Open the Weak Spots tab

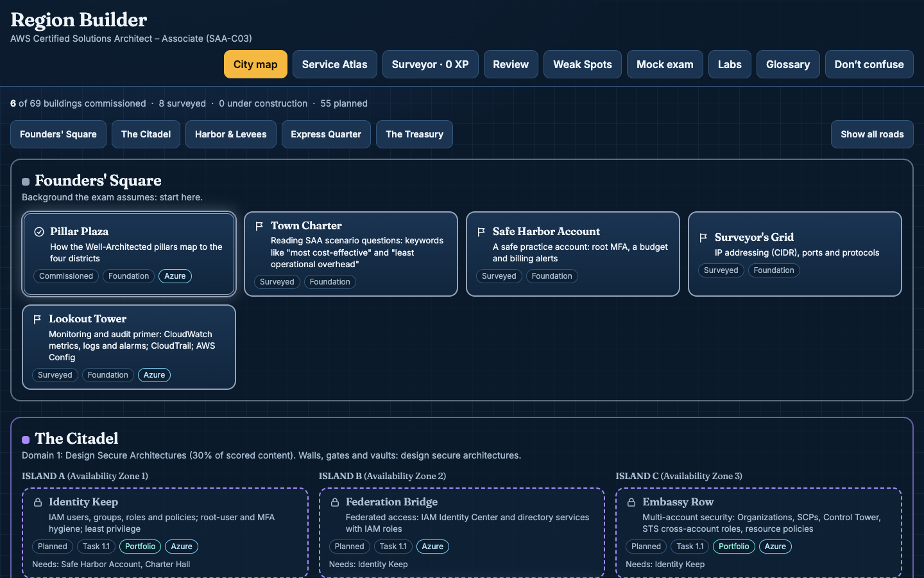pyautogui.click(x=583, y=64)
